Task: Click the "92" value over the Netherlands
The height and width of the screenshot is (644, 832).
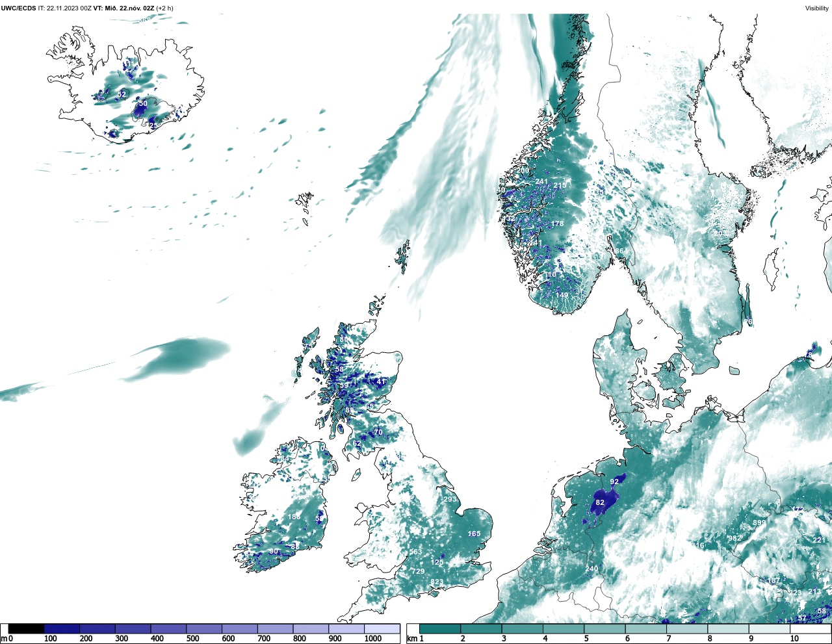Action: pyautogui.click(x=614, y=482)
